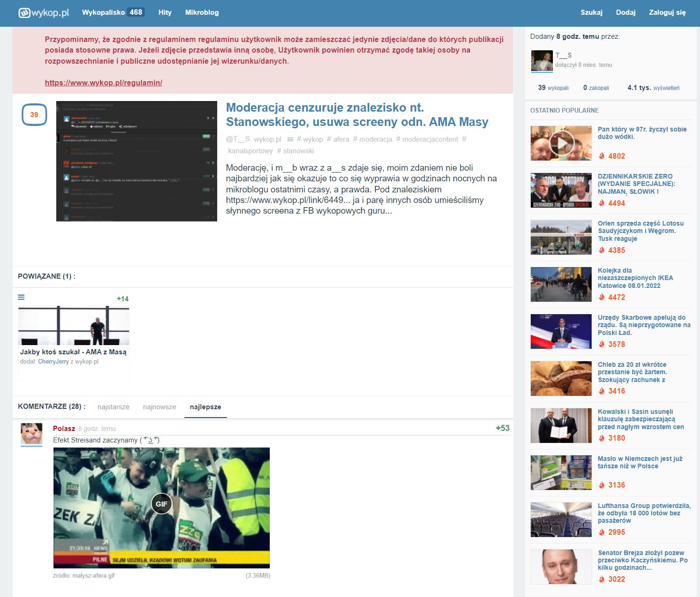Open Mikroblog section
The width and height of the screenshot is (700, 597).
point(202,12)
